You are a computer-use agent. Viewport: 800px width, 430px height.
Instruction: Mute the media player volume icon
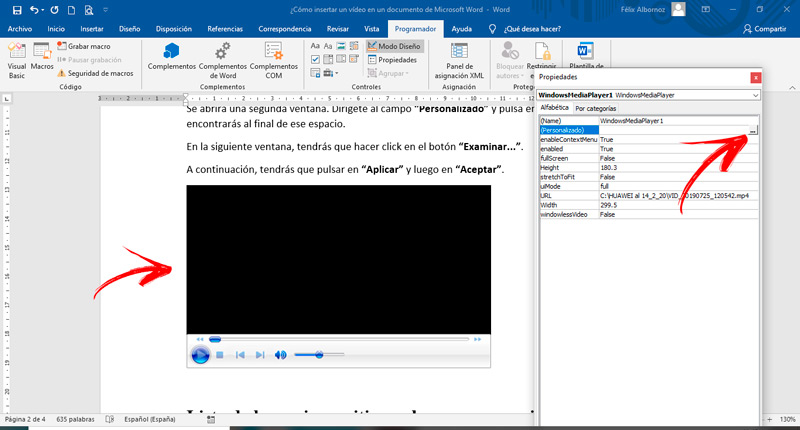coord(280,355)
